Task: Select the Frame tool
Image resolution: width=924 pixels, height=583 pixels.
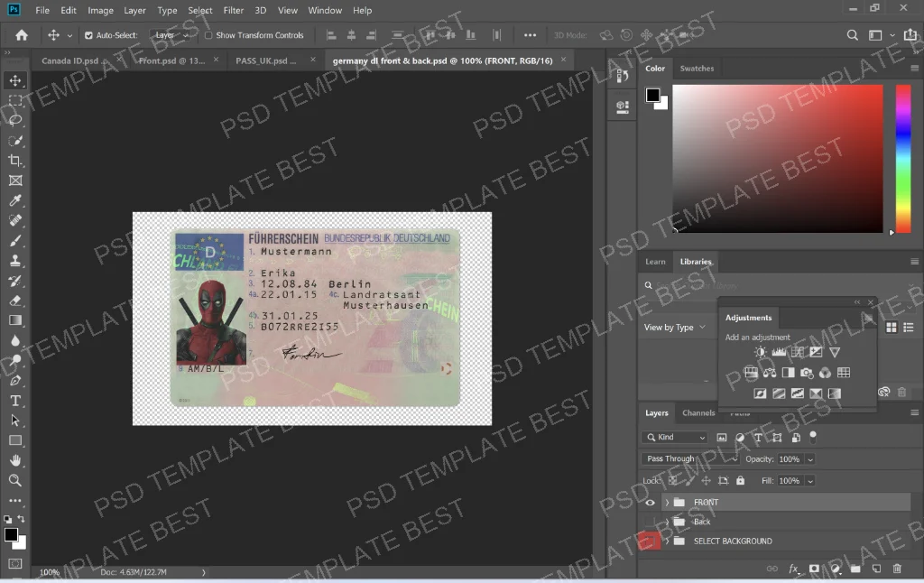Action: [15, 180]
